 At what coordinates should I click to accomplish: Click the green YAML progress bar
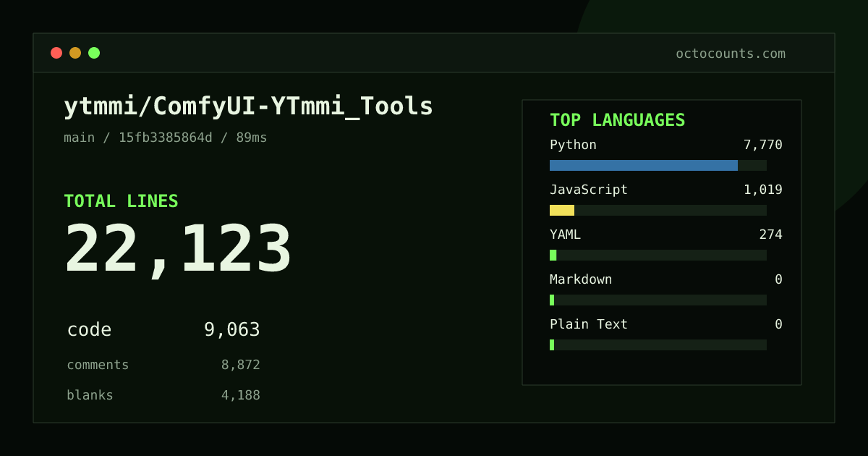pos(553,255)
